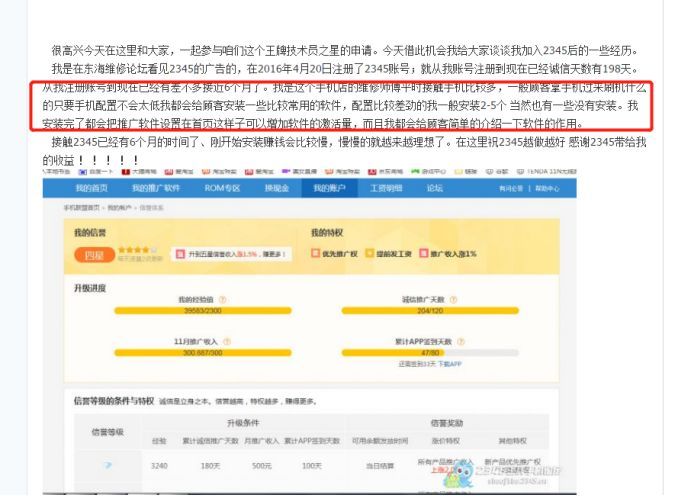This screenshot has height=496, width=692.
Task: Select the 我的账户 tab
Action: (x=329, y=188)
